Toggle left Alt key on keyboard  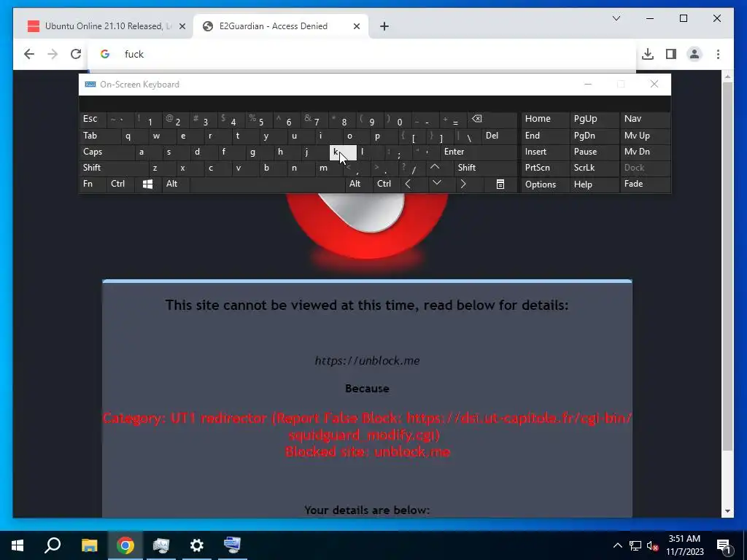tap(176, 184)
